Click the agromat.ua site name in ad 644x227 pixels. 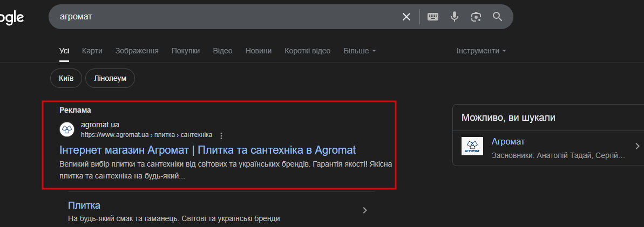click(100, 125)
